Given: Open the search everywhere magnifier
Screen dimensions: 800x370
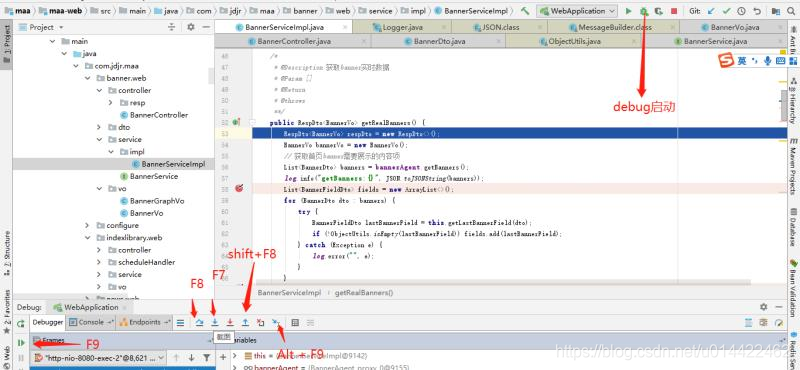Looking at the screenshot, I should (791, 11).
